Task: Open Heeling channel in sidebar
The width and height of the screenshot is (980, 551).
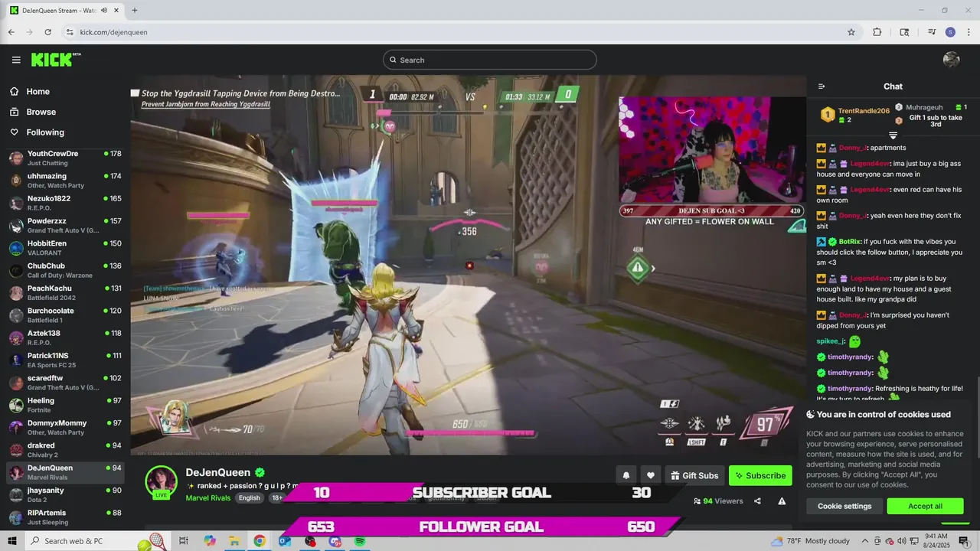Action: pos(65,405)
